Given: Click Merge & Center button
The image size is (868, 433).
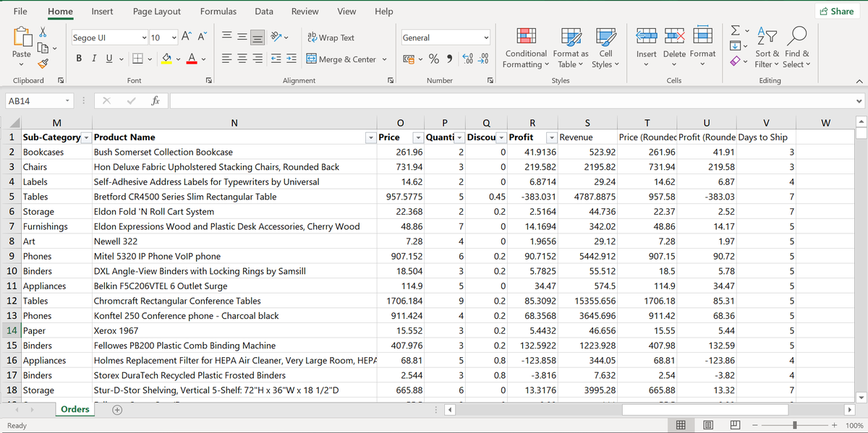Looking at the screenshot, I should (x=342, y=59).
